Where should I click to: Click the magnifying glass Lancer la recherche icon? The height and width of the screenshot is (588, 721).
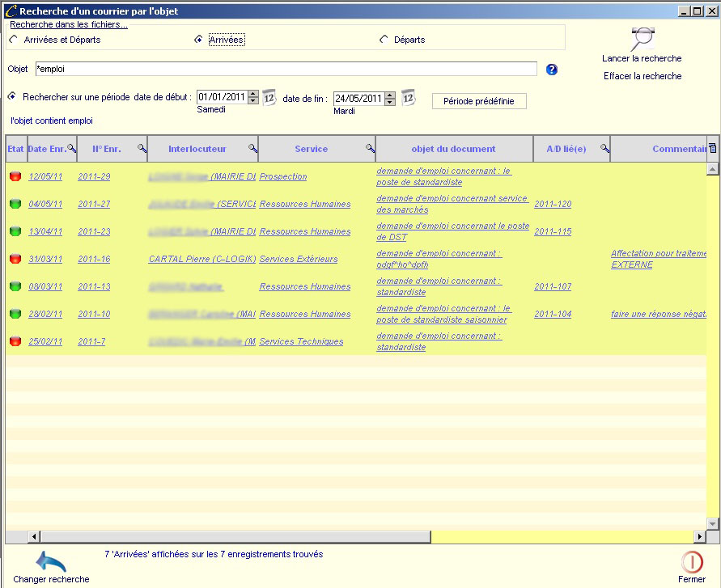[x=643, y=38]
